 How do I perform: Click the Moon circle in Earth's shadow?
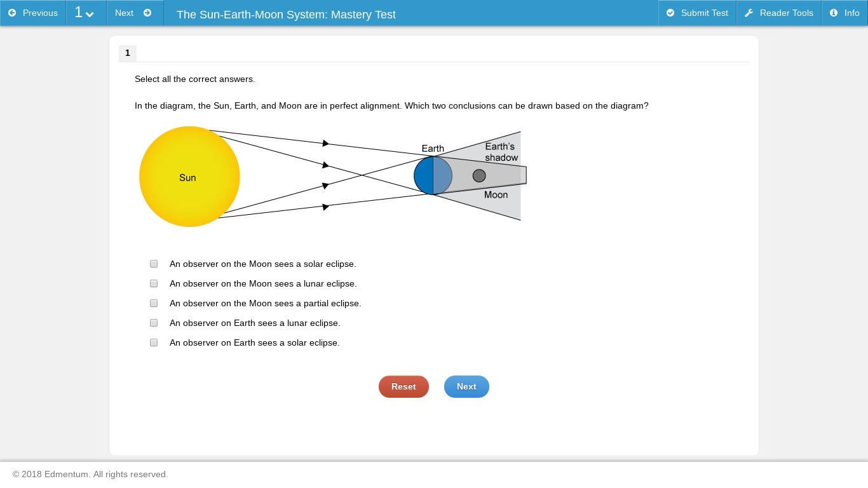point(479,175)
